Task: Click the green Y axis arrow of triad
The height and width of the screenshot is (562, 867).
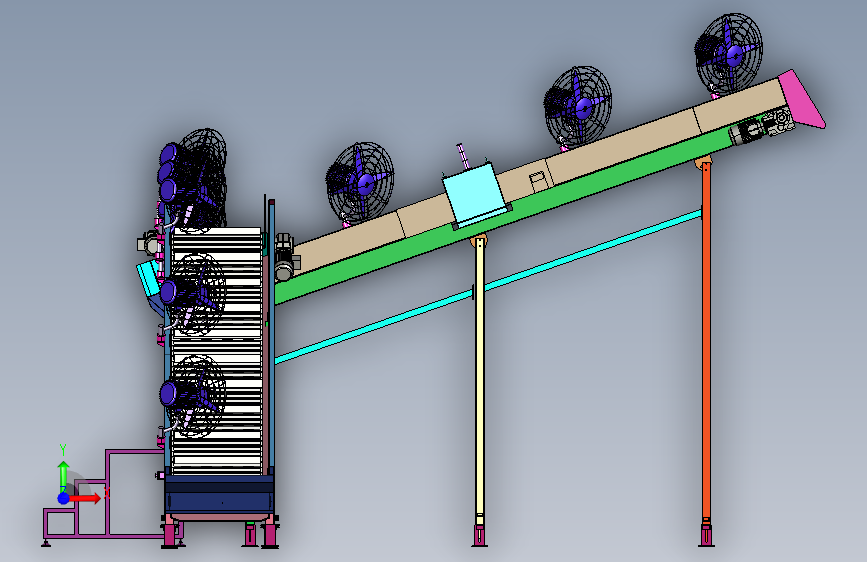Action: (63, 476)
